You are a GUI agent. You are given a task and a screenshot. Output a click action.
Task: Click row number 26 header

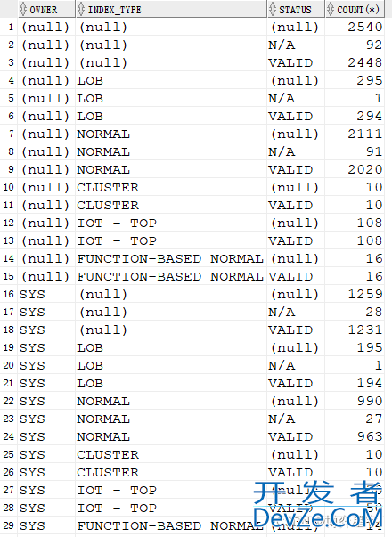pos(9,472)
